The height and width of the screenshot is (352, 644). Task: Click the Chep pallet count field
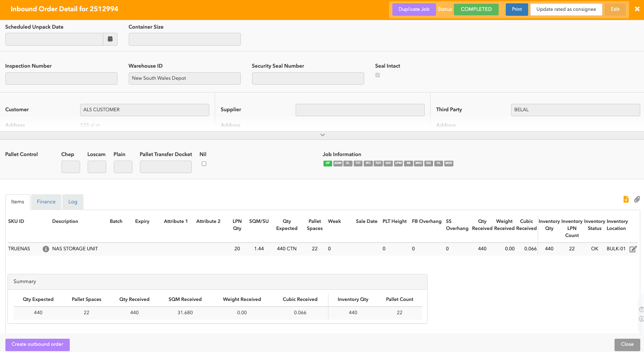71,167
